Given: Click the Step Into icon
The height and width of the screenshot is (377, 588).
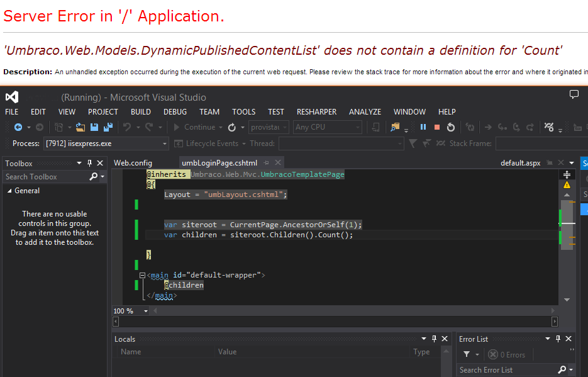Looking at the screenshot, I should coord(502,128).
